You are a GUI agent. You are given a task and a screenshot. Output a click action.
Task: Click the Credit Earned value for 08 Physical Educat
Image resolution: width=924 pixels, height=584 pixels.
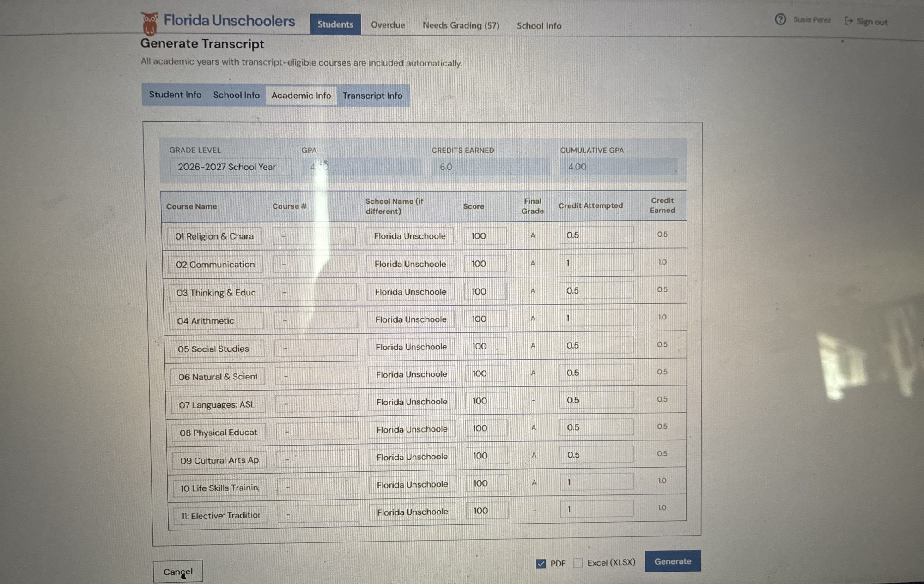pyautogui.click(x=663, y=427)
